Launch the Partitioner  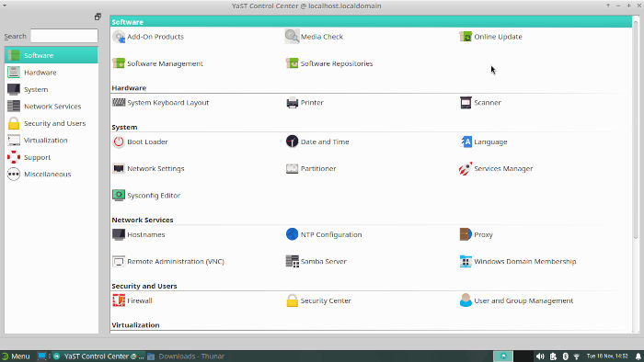point(311,168)
